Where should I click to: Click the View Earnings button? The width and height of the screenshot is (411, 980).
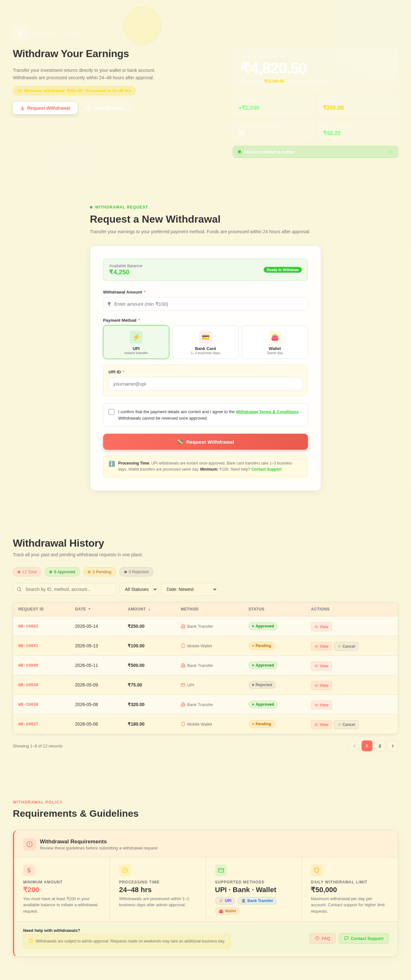pyautogui.click(x=106, y=108)
